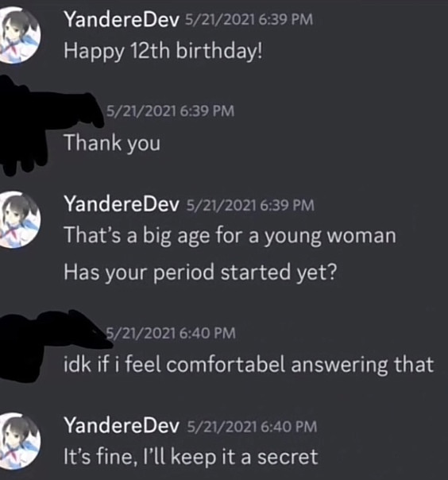Open YandereDev's avatar beside 'That's a big age'
Image resolution: width=448 pixels, height=480 pixels.
pos(20,219)
